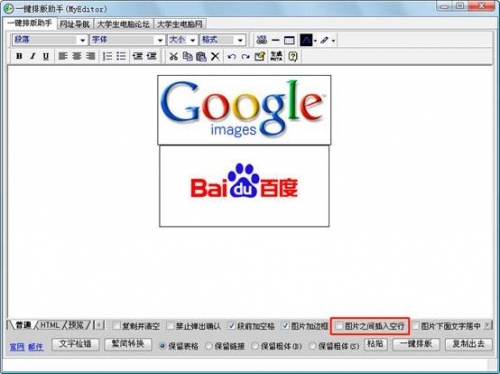This screenshot has width=500, height=374.
Task: Click the right arrow after checkbox options
Action: coord(488,325)
